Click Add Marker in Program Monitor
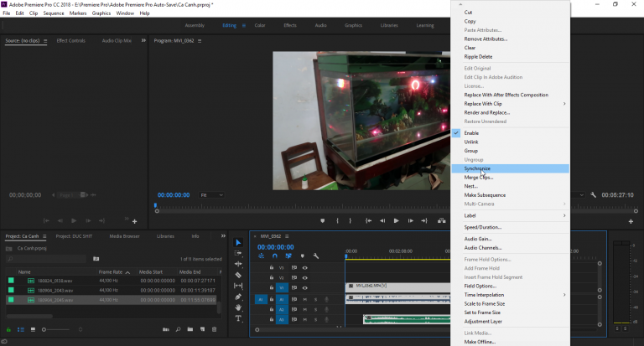The height and width of the screenshot is (346, 644). 322,221
